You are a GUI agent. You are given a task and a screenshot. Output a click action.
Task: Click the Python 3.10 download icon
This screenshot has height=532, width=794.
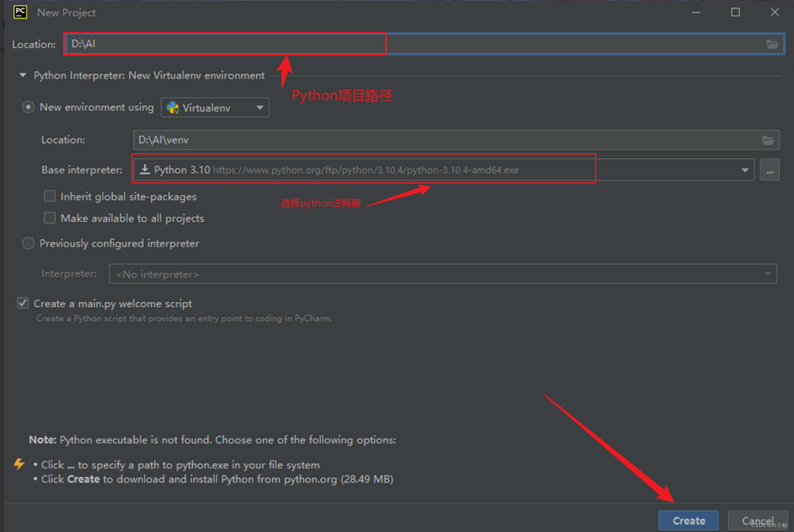[x=145, y=171]
